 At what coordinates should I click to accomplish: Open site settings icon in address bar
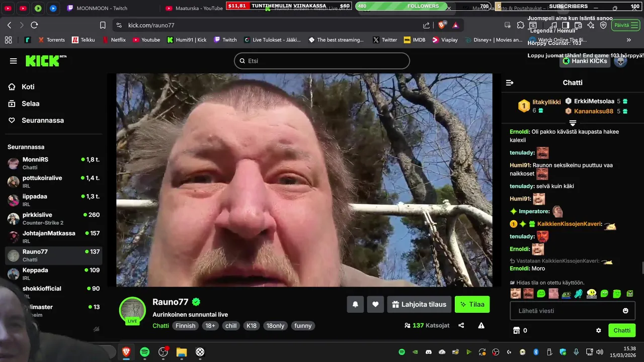[119, 25]
